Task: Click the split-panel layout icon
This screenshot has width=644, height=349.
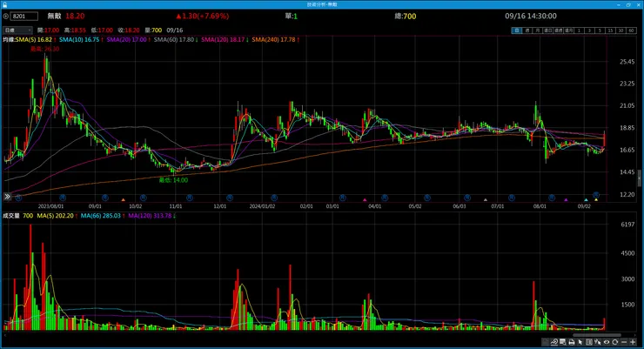Action: click(x=589, y=342)
